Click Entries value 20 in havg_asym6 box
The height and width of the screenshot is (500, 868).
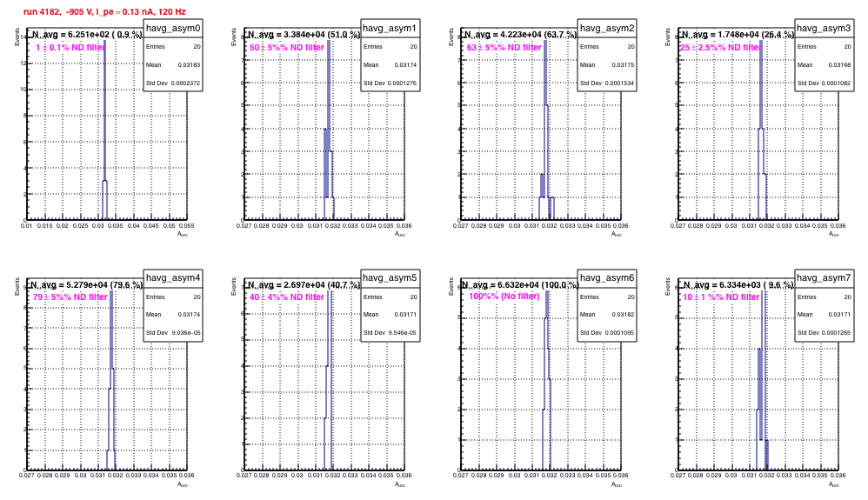tap(631, 297)
